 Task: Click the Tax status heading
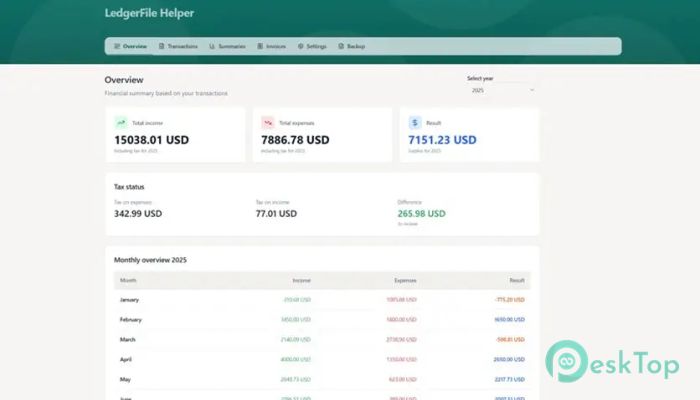(129, 187)
